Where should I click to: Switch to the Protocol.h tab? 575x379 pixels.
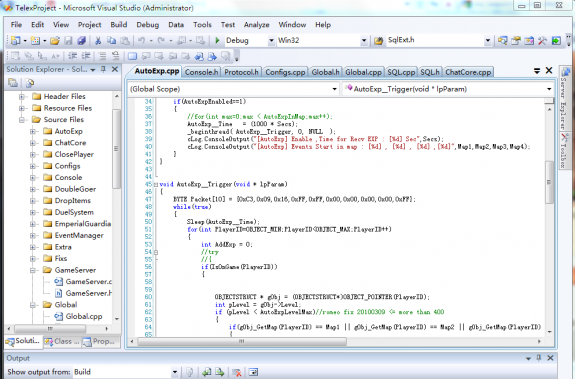(x=241, y=72)
